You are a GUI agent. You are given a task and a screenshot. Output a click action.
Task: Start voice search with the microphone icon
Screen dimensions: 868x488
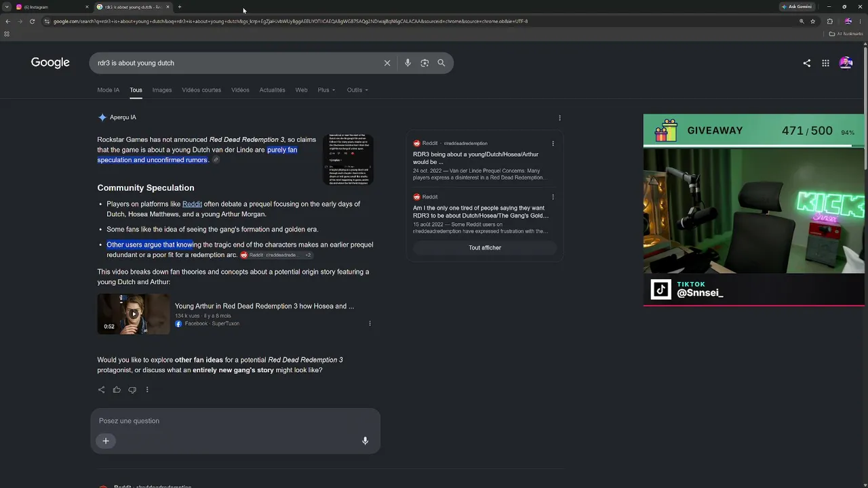click(408, 63)
